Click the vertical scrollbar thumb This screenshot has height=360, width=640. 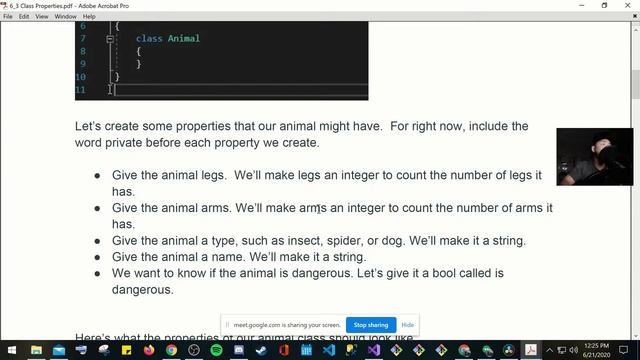click(636, 84)
